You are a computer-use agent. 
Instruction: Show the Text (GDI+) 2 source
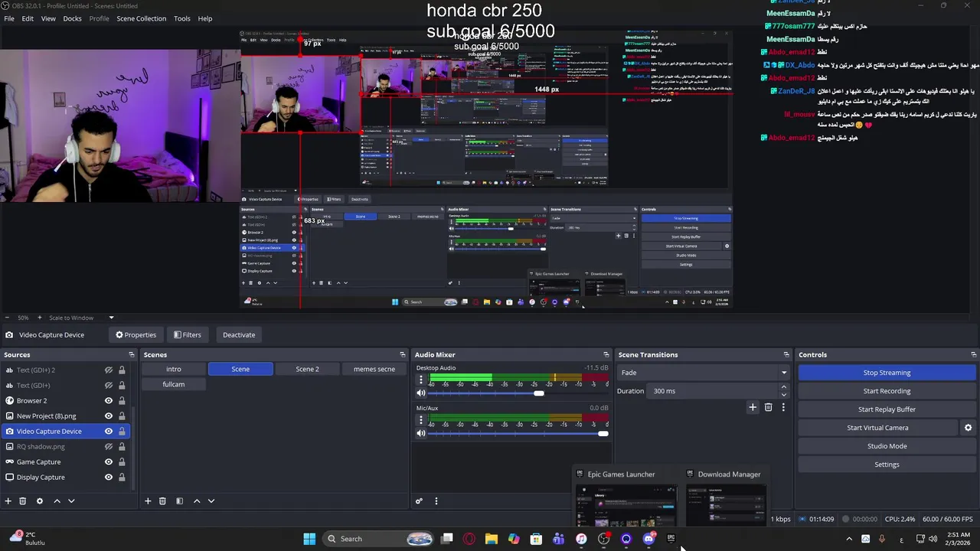click(x=109, y=370)
